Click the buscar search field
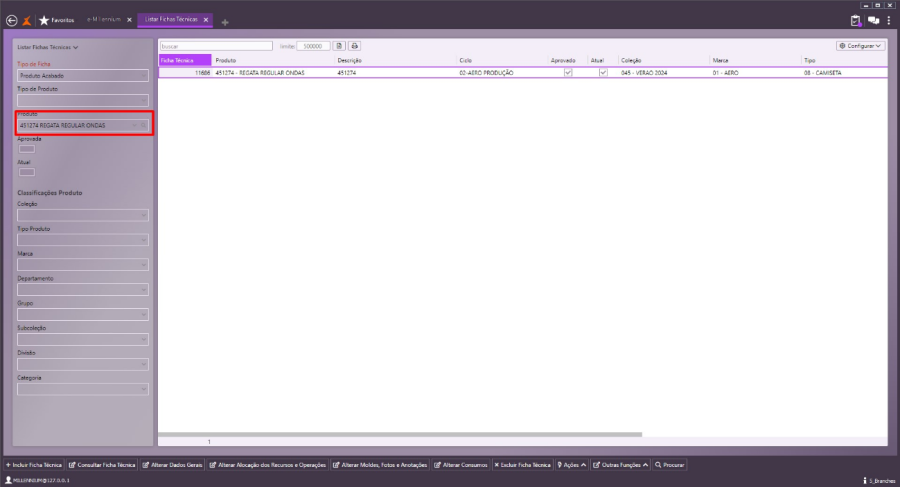The width and height of the screenshot is (900, 487). pyautogui.click(x=216, y=46)
